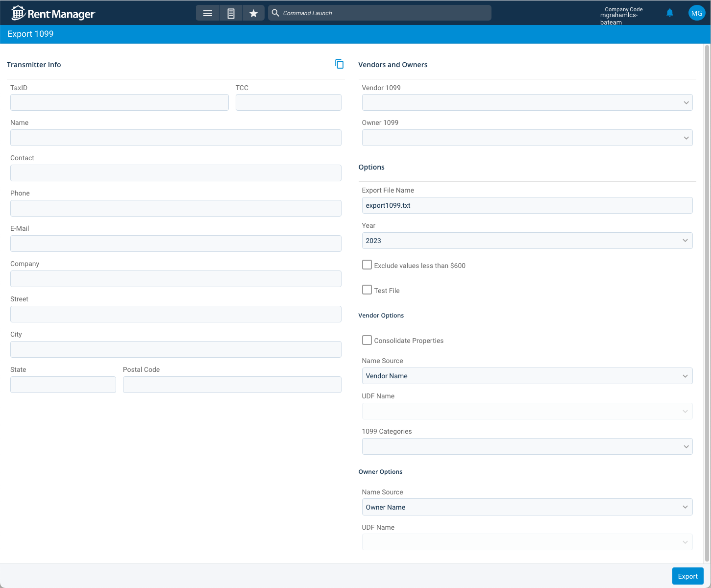Open the notifications bell icon
This screenshot has height=588, width=711.
tap(670, 13)
